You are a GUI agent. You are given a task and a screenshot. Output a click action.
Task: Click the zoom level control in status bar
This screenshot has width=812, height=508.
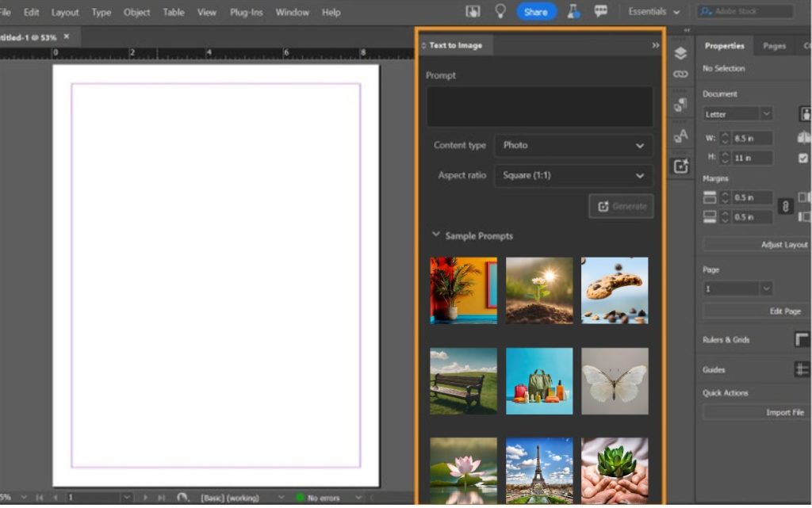[8, 498]
